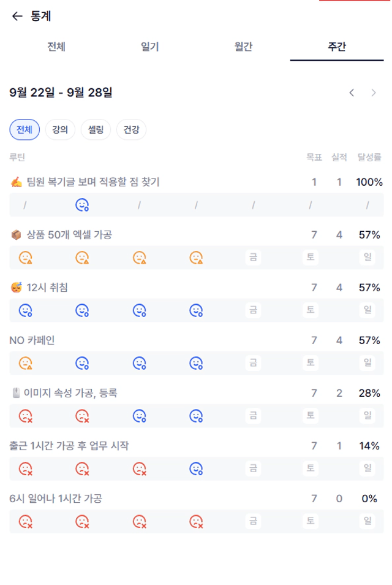Switch to the 전체 tab
The image size is (392, 585).
click(56, 47)
